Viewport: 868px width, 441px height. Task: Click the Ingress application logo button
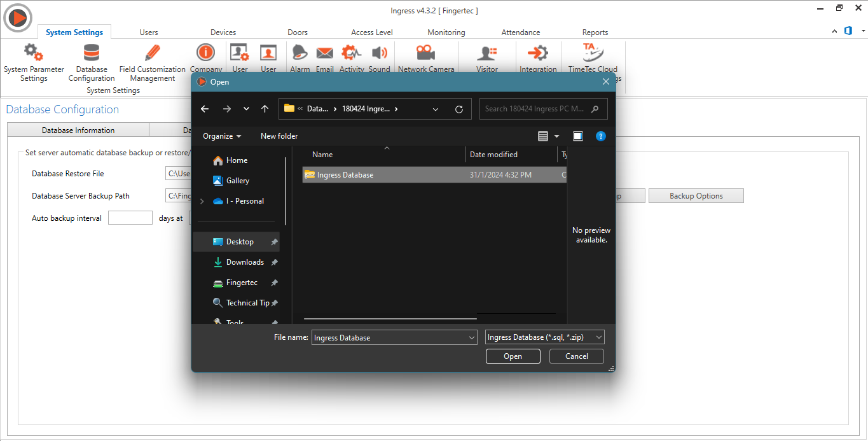click(17, 18)
